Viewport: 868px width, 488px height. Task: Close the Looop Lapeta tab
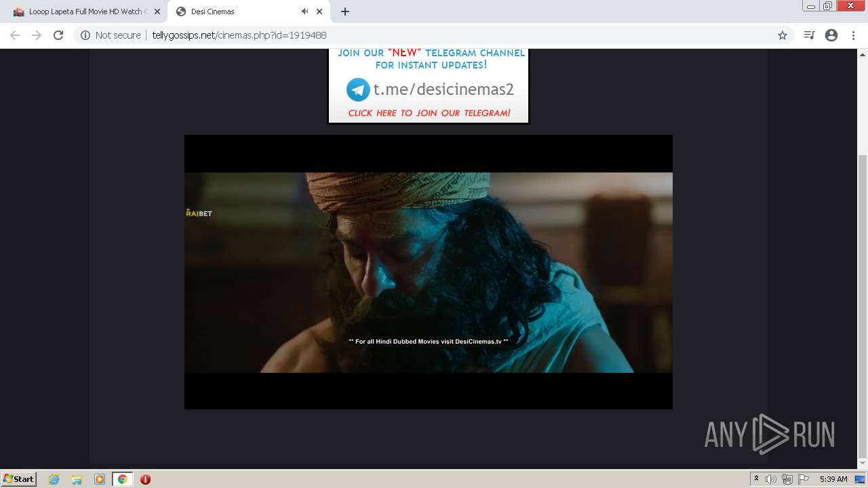(x=157, y=12)
